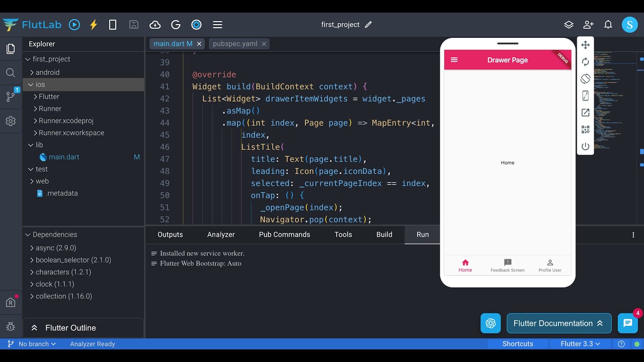Open the user avatar S
This screenshot has width=644, height=362.
click(x=630, y=25)
